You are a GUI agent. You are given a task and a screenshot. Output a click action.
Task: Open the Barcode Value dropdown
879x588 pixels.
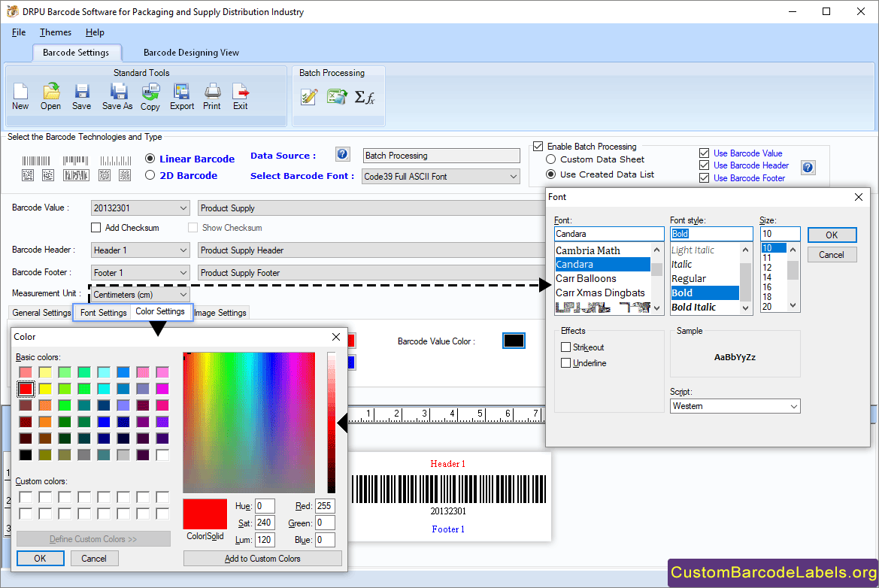pyautogui.click(x=183, y=208)
